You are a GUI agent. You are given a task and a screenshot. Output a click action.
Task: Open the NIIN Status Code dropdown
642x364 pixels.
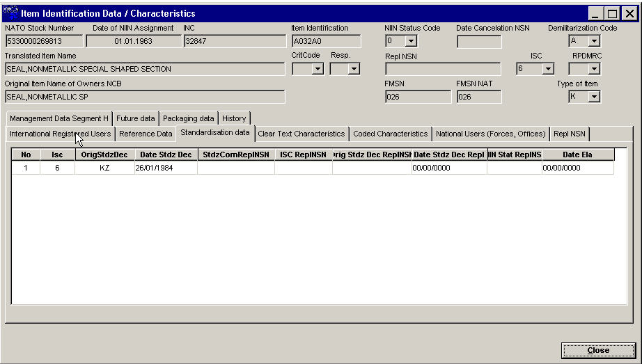click(411, 41)
